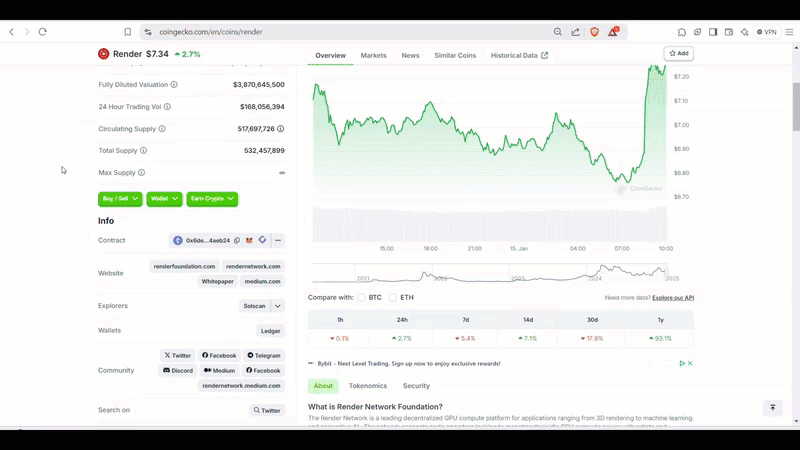This screenshot has width=800, height=450.
Task: Toggle the browser sidebar panel icon
Action: point(713,32)
